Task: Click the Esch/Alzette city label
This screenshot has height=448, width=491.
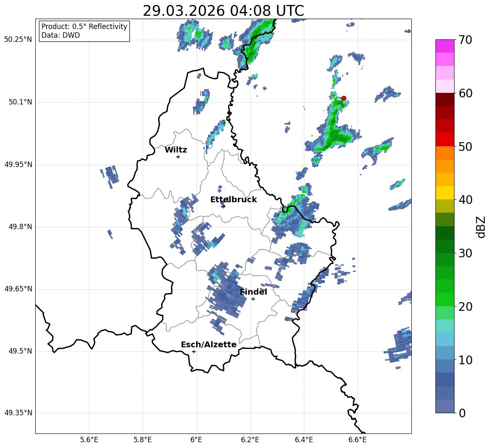Action: (x=209, y=344)
